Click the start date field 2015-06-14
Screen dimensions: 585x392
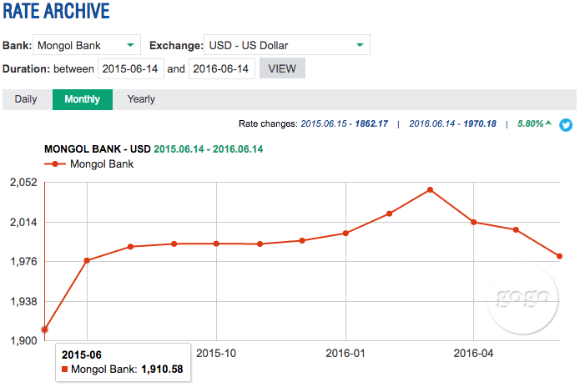tap(130, 69)
